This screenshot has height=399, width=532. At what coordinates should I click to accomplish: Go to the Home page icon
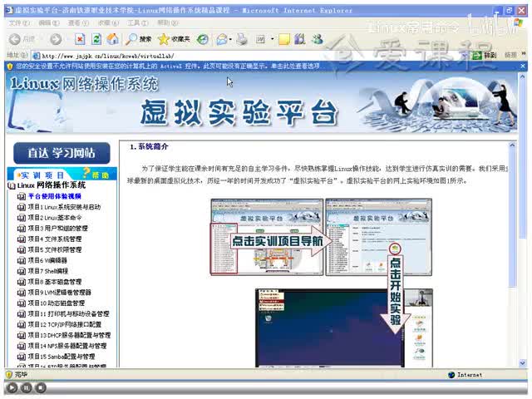(113, 39)
